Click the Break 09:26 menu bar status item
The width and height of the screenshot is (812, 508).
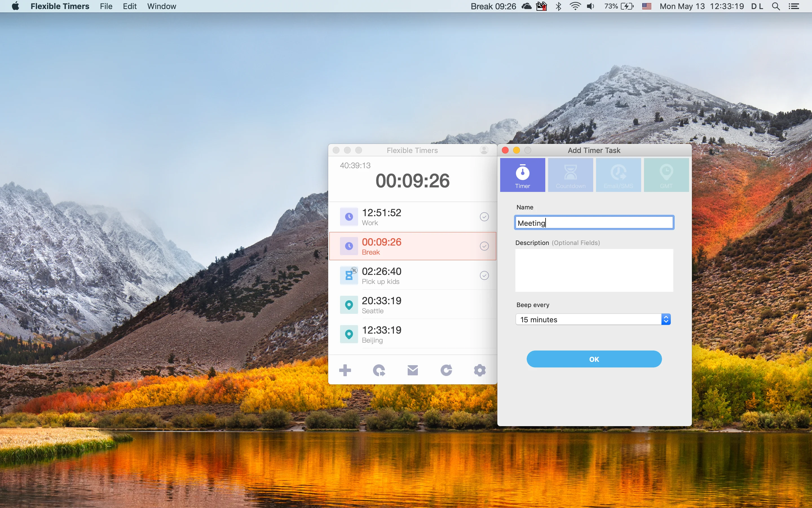[493, 6]
